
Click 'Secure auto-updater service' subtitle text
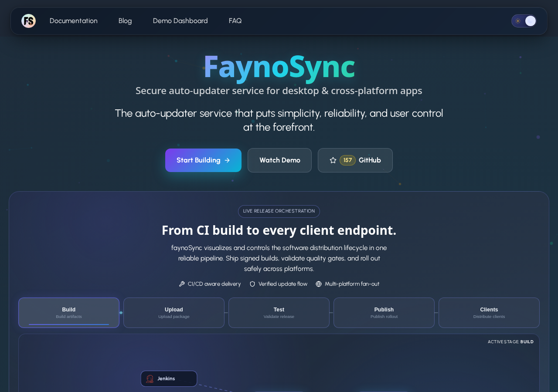coord(279,91)
